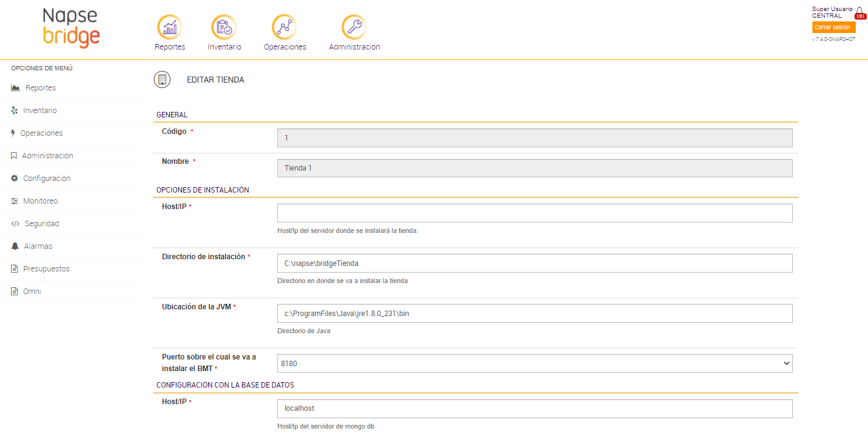Image resolution: width=868 pixels, height=442 pixels.
Task: Expand the Alarmas chevron
Action: 134,246
